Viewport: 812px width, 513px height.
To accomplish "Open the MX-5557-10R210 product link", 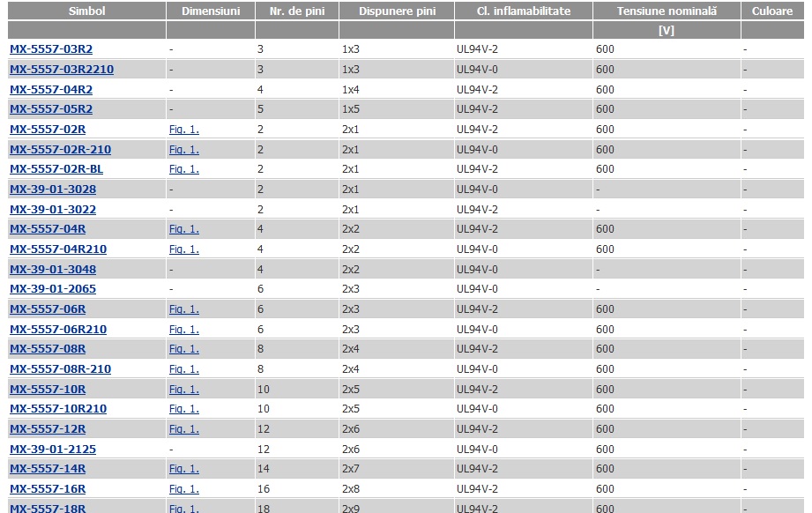I will [x=58, y=409].
